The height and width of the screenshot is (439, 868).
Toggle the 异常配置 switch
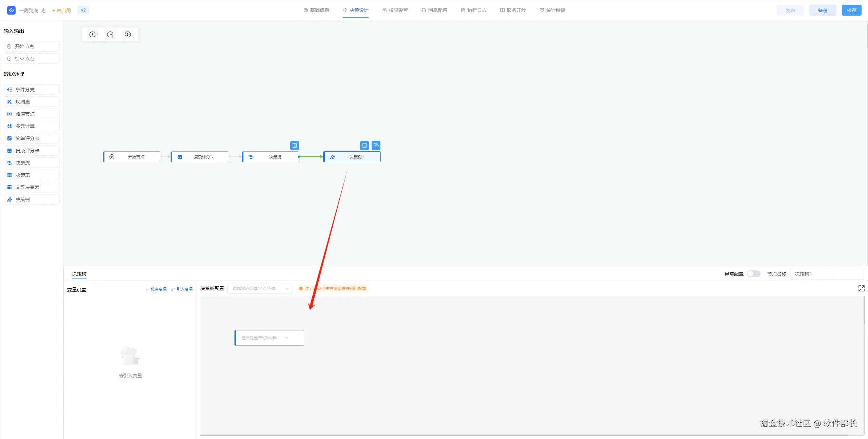tap(753, 274)
